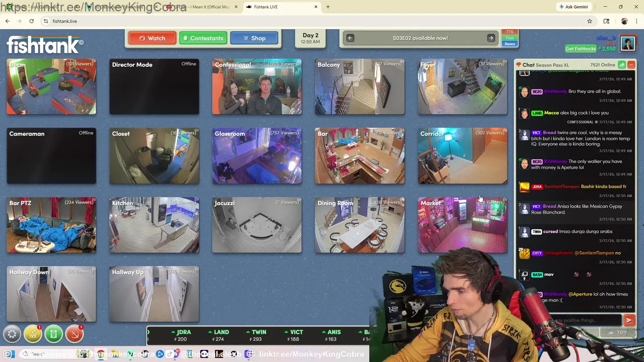Open the Dining Room camera feed
The width and height of the screenshot is (644, 362).
[359, 225]
